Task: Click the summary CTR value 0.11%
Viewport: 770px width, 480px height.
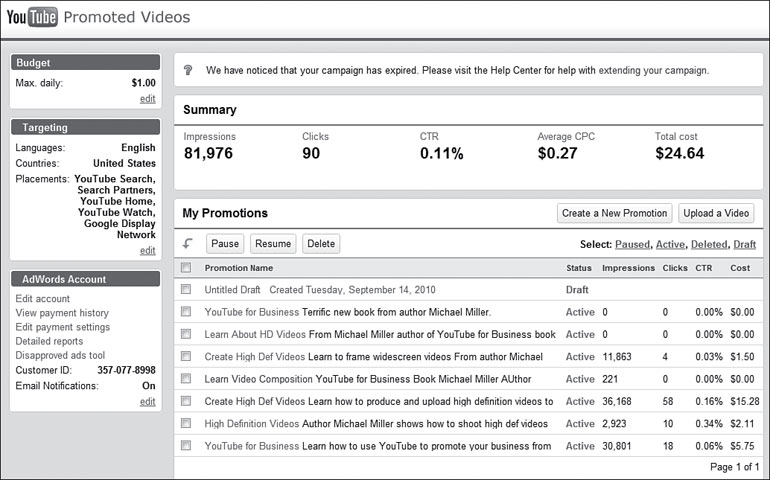Action: coord(441,153)
